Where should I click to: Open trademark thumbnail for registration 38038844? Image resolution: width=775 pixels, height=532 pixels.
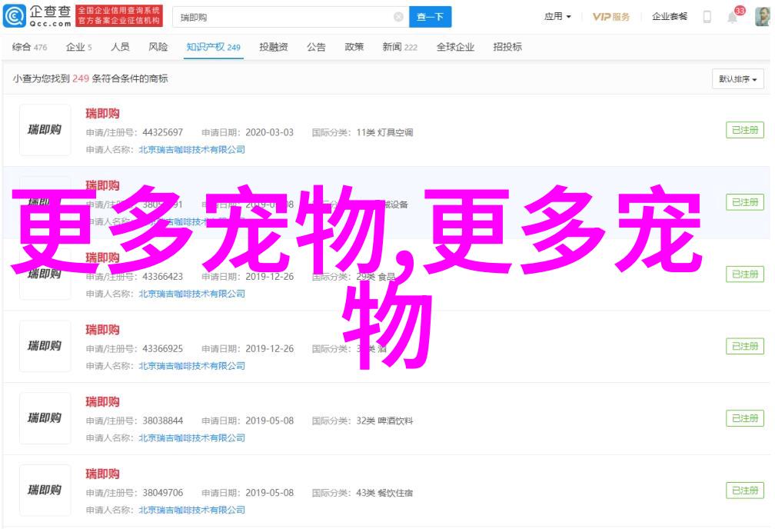pyautogui.click(x=45, y=418)
